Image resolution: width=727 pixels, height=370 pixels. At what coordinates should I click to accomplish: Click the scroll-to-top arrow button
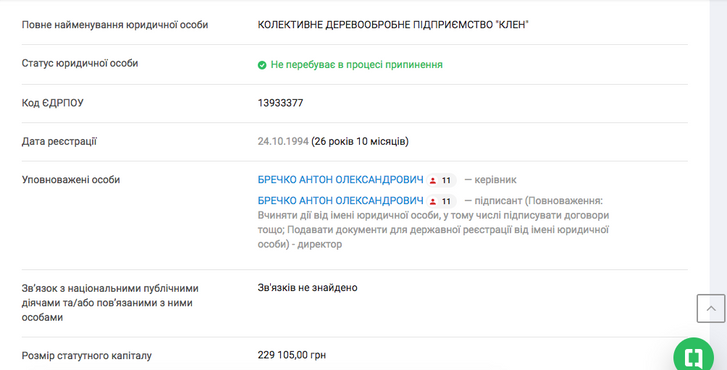711,308
